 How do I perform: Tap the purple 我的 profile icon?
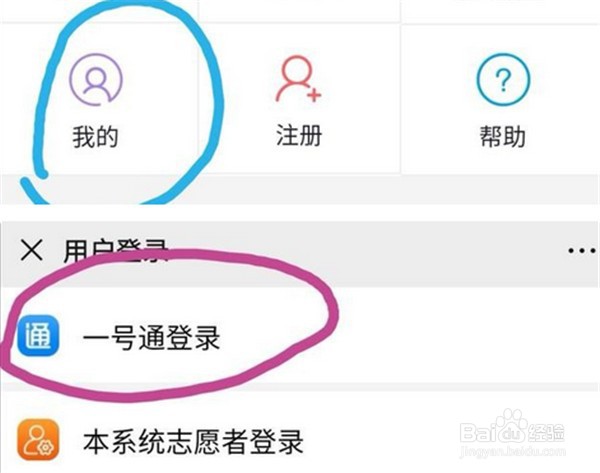(96, 80)
